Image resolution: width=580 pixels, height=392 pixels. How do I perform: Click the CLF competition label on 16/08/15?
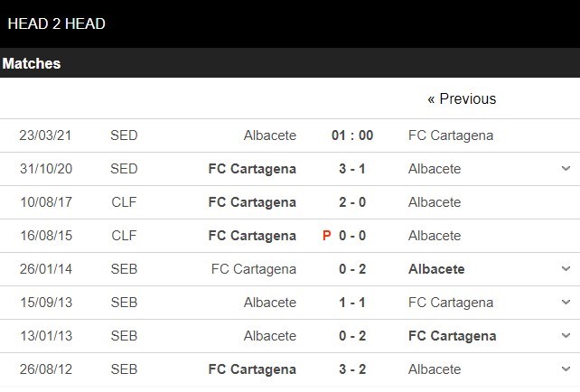(x=124, y=236)
